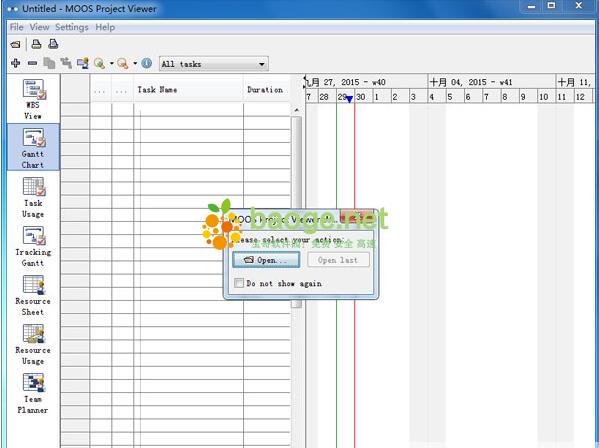This screenshot has height=448, width=599.
Task: Click the second printer preview icon
Action: (53, 44)
